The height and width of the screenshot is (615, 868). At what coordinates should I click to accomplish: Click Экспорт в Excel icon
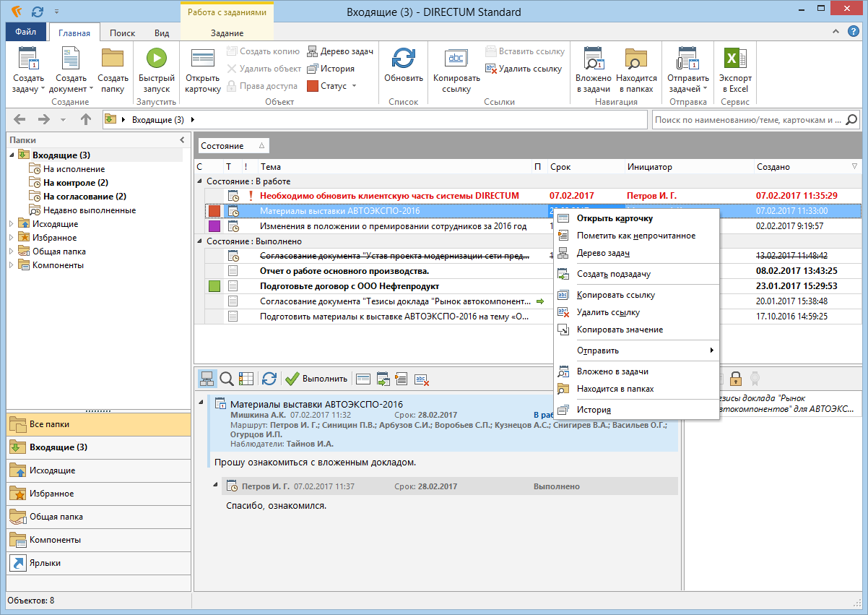(734, 59)
